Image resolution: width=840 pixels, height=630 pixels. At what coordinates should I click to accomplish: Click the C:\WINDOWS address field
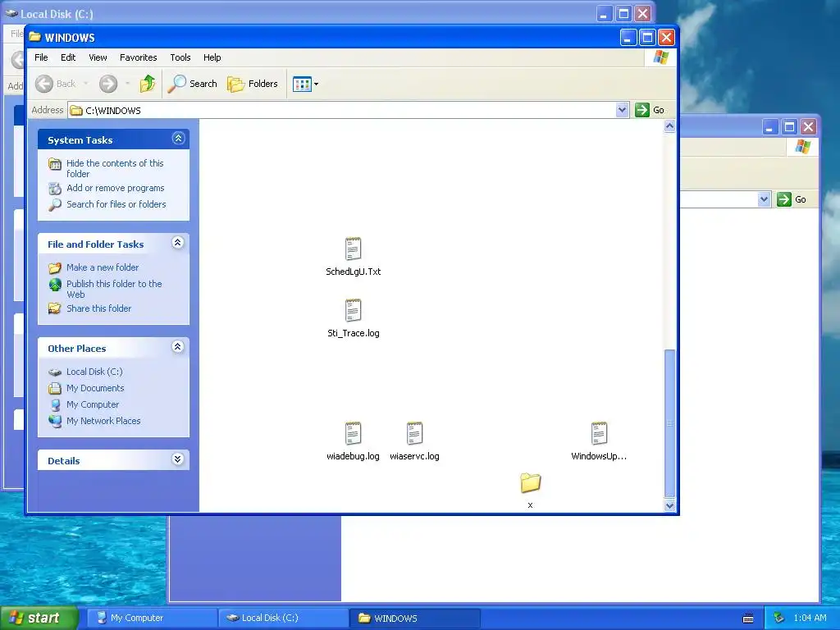(x=342, y=111)
